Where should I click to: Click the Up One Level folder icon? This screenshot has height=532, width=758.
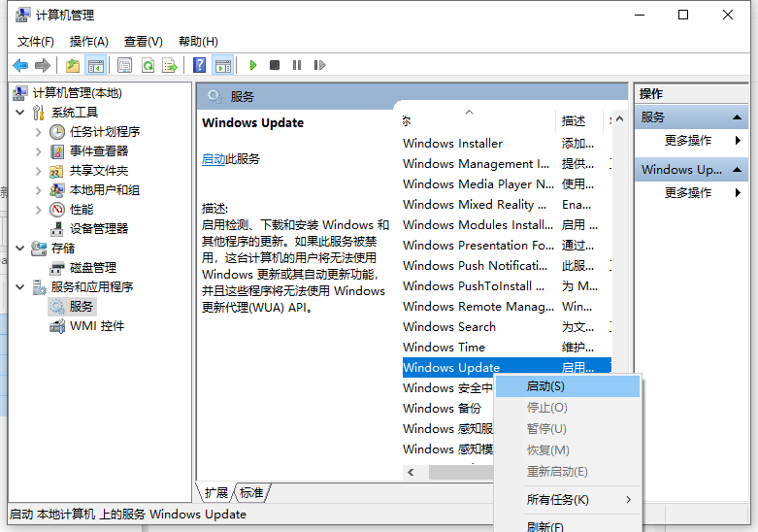[73, 65]
